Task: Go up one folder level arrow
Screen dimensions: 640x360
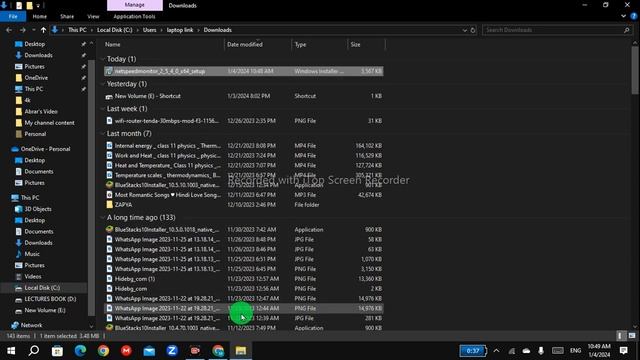Action: coord(43,30)
